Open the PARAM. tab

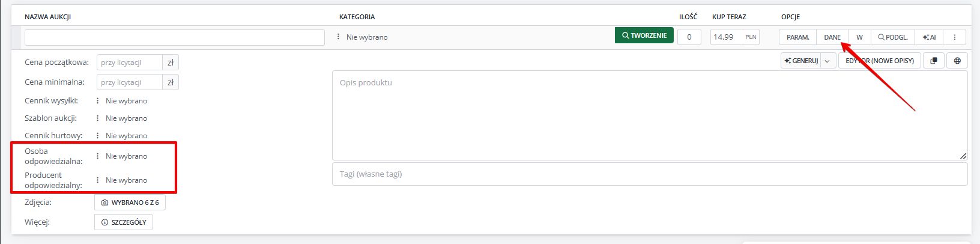[x=798, y=37]
